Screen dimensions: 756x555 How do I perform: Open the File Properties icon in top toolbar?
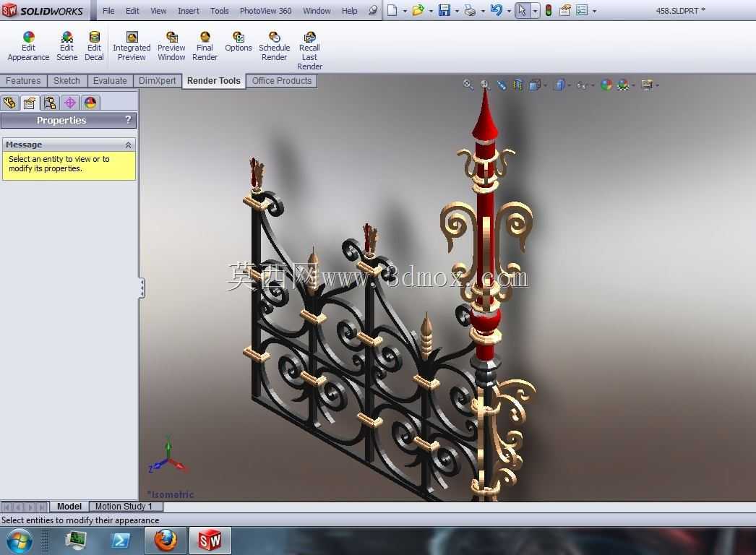pyautogui.click(x=565, y=10)
